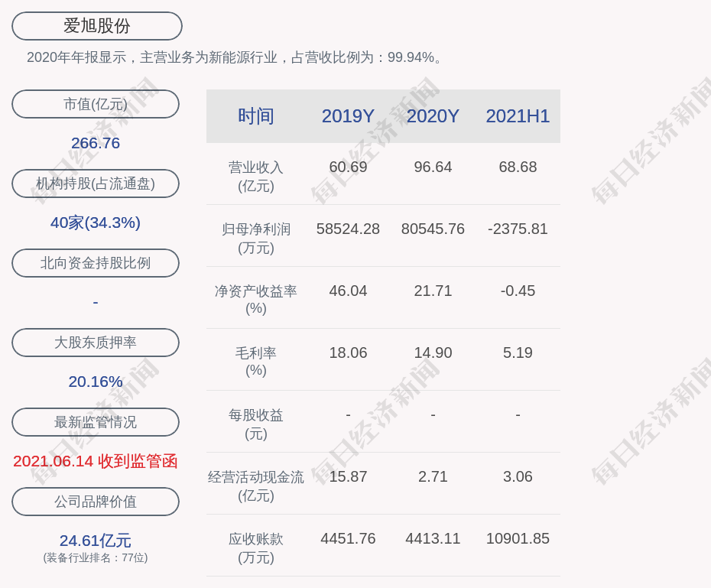Click the 应收账款(万元) row label
This screenshot has height=588, width=711.
256,548
